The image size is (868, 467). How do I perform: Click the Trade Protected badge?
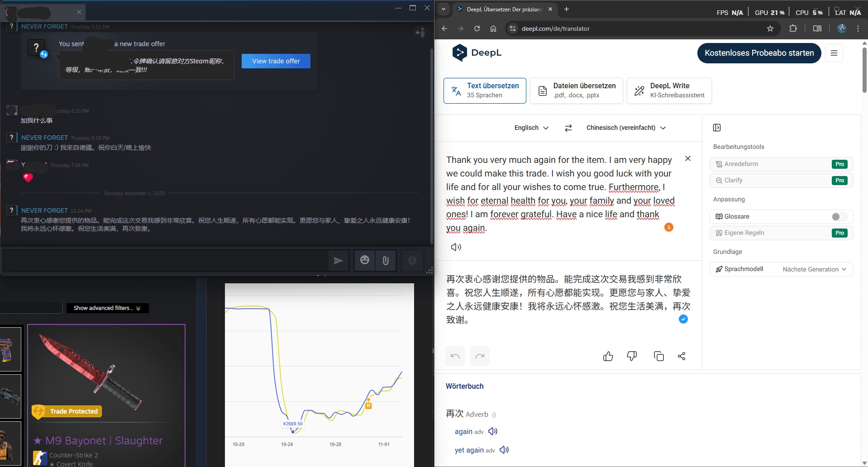[x=67, y=411]
